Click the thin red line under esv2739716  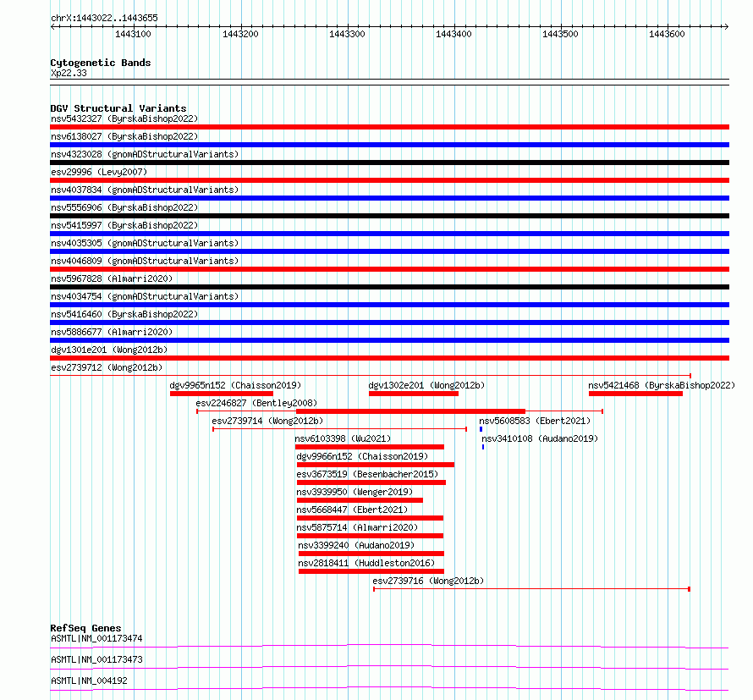(x=531, y=589)
